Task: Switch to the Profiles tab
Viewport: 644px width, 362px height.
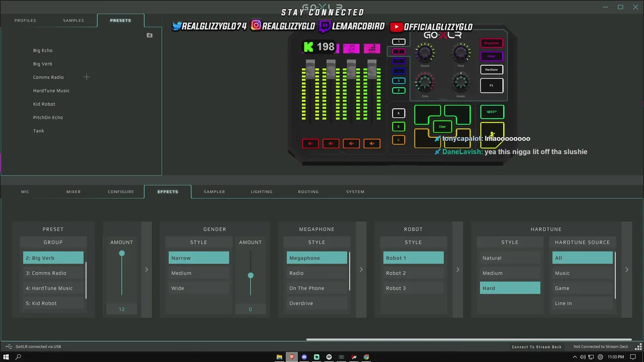Action: tap(25, 21)
